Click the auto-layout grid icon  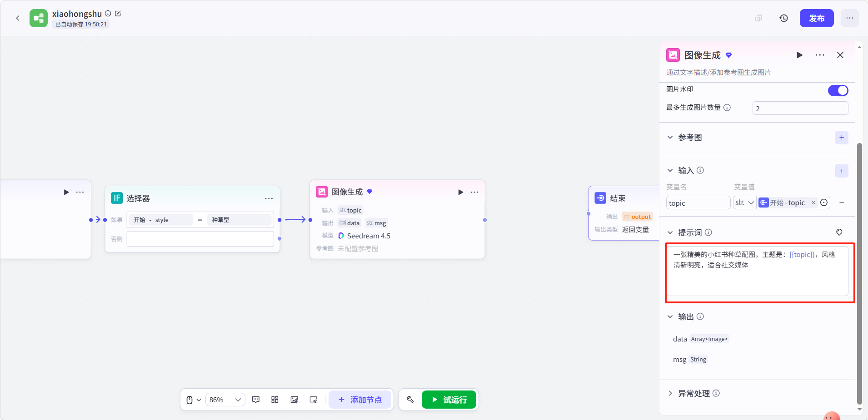pyautogui.click(x=275, y=400)
